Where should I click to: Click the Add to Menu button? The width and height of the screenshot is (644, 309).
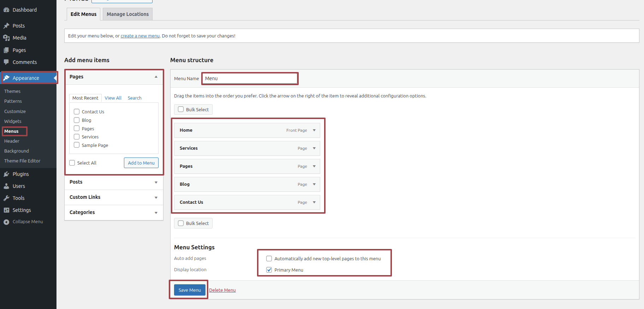point(141,163)
